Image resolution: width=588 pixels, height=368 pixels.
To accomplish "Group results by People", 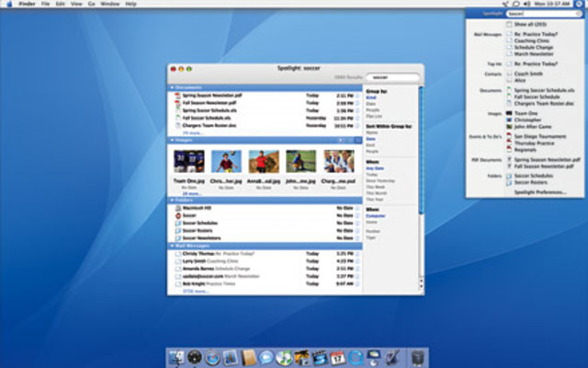I will [373, 110].
